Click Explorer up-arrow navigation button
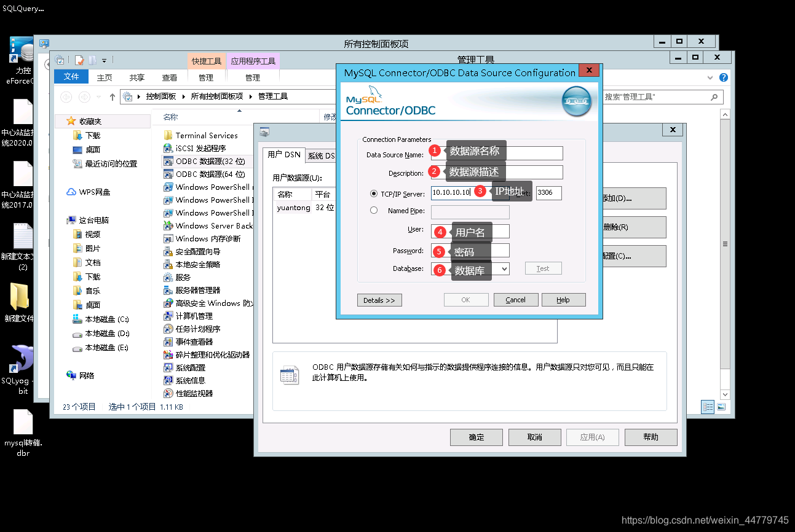This screenshot has height=532, width=795. point(112,96)
